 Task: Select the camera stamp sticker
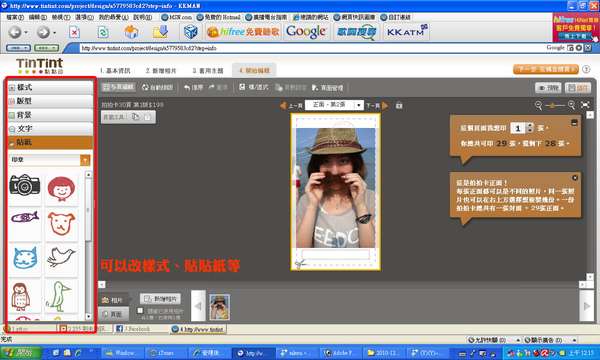(x=24, y=185)
